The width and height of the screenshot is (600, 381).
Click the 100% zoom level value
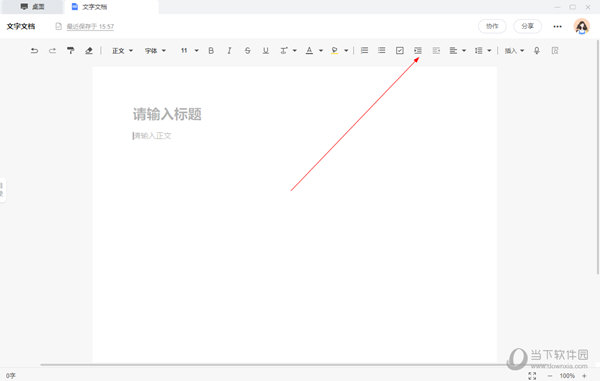pyautogui.click(x=567, y=376)
